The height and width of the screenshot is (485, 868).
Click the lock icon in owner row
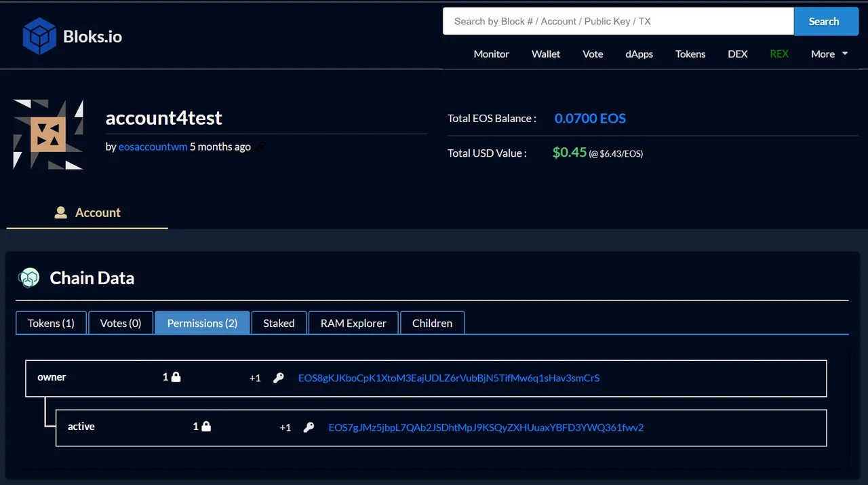coord(176,377)
